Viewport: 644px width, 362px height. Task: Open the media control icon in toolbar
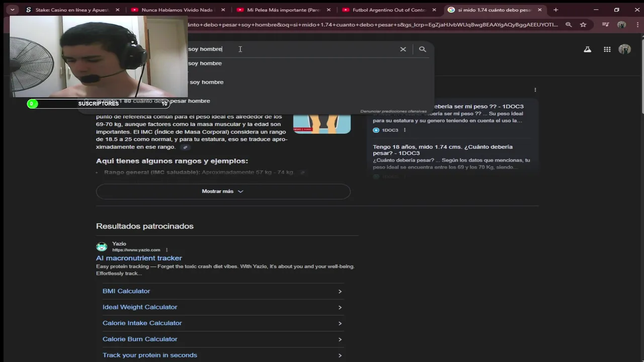click(x=606, y=25)
